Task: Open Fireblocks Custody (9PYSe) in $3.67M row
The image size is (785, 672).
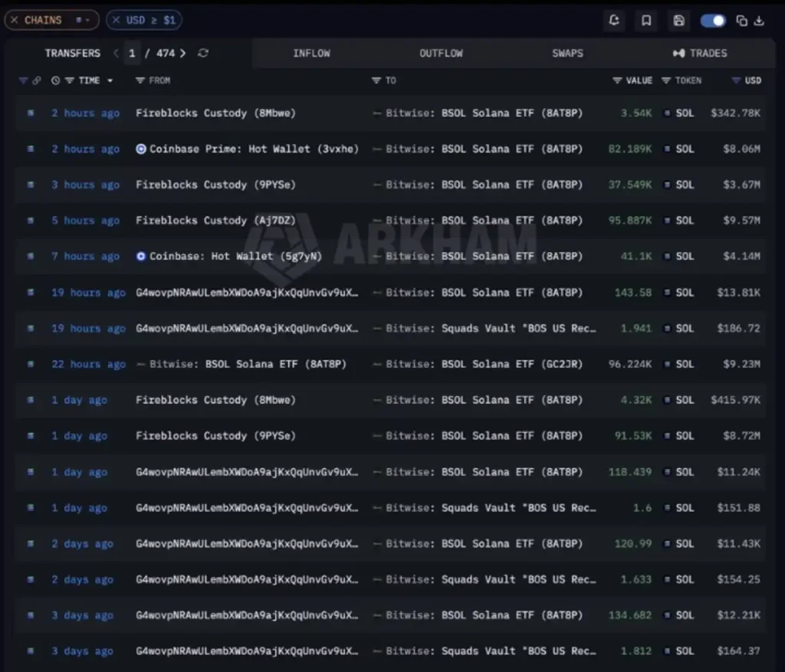Action: (x=215, y=185)
